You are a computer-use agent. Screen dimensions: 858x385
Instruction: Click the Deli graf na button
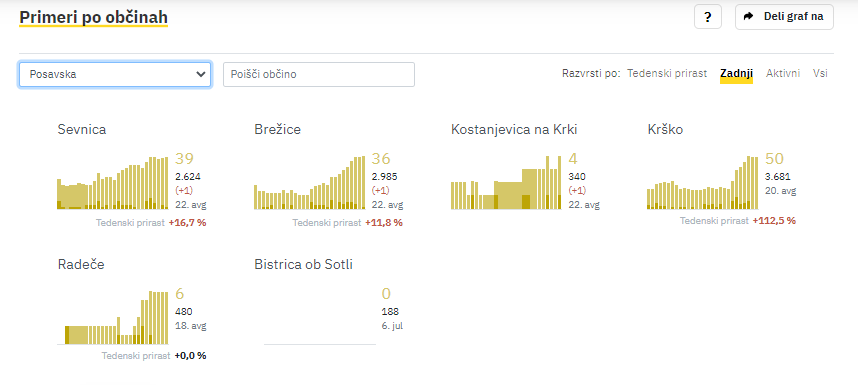tap(784, 17)
